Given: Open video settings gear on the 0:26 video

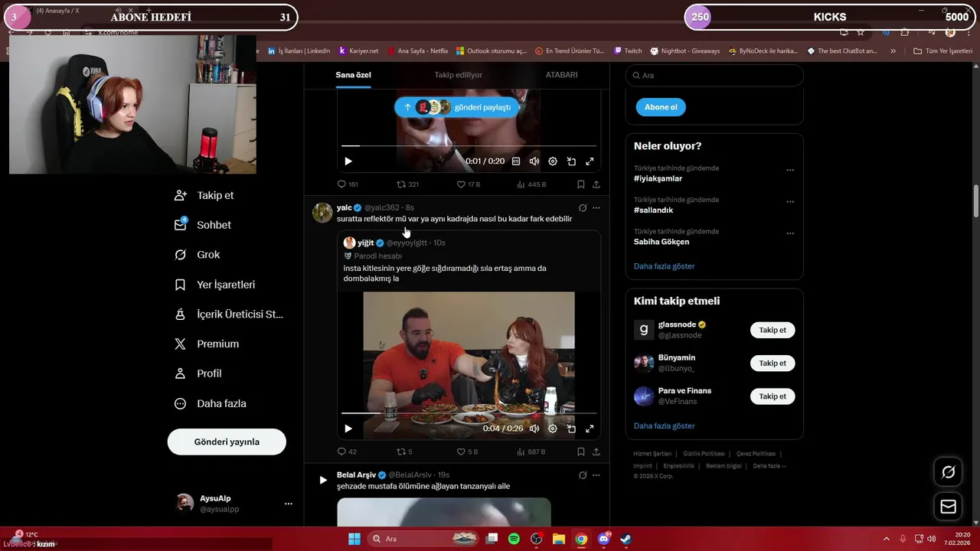Looking at the screenshot, I should tap(553, 429).
